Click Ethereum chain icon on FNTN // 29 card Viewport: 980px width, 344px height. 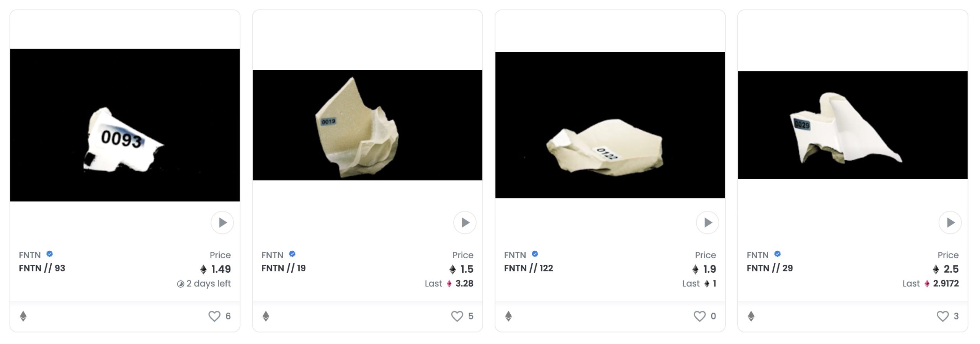pos(751,316)
